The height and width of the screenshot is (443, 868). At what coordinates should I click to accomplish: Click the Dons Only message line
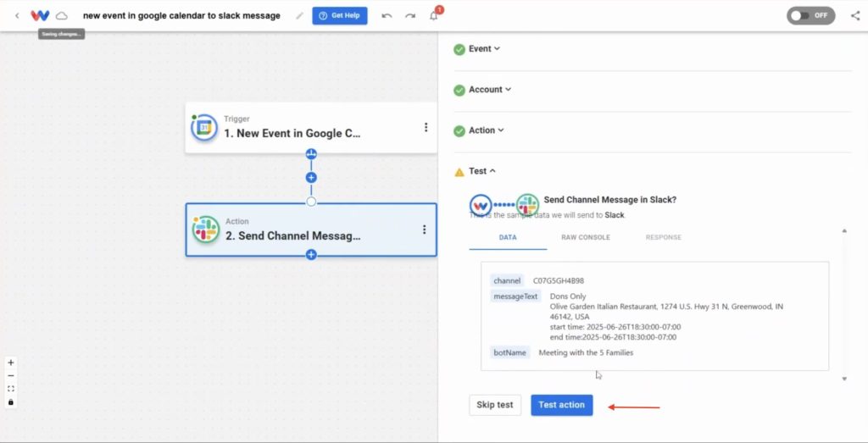pos(568,296)
